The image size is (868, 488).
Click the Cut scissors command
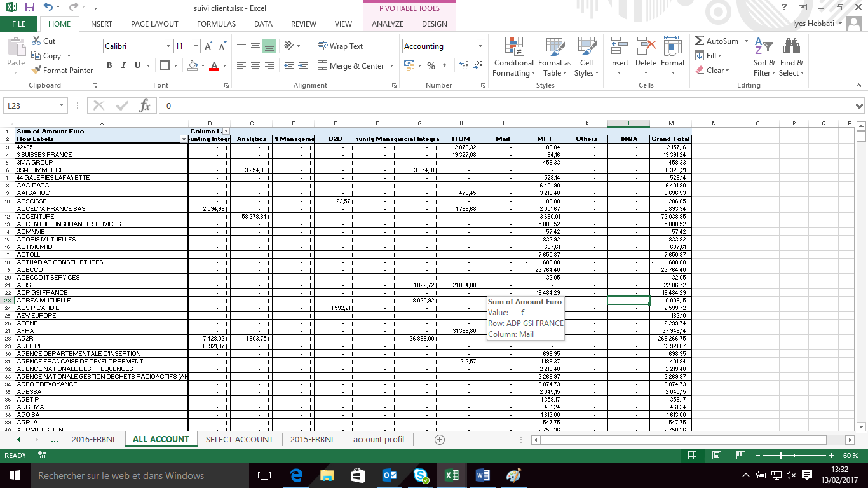[x=43, y=41]
